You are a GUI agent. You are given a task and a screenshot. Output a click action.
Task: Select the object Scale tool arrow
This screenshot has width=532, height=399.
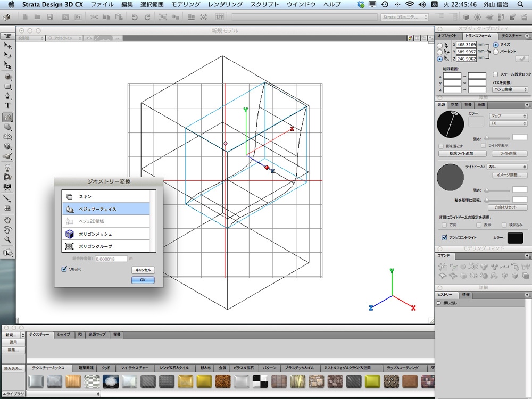click(7, 64)
